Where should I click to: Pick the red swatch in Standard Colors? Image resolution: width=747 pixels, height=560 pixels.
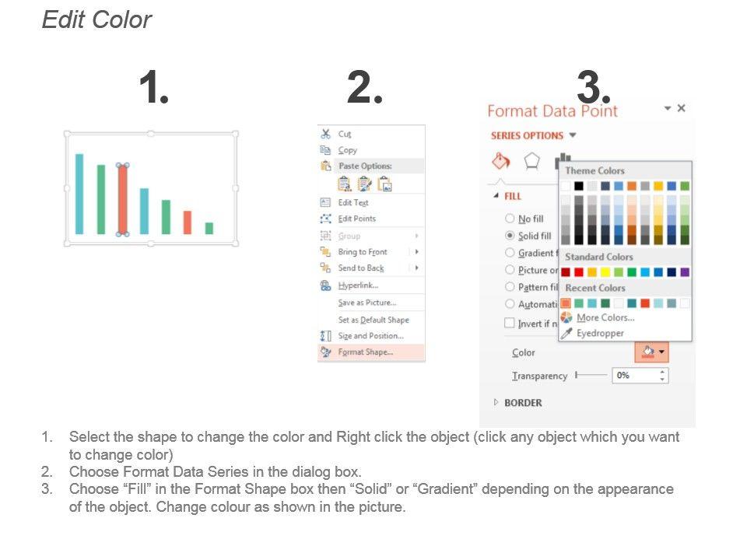coord(579,272)
